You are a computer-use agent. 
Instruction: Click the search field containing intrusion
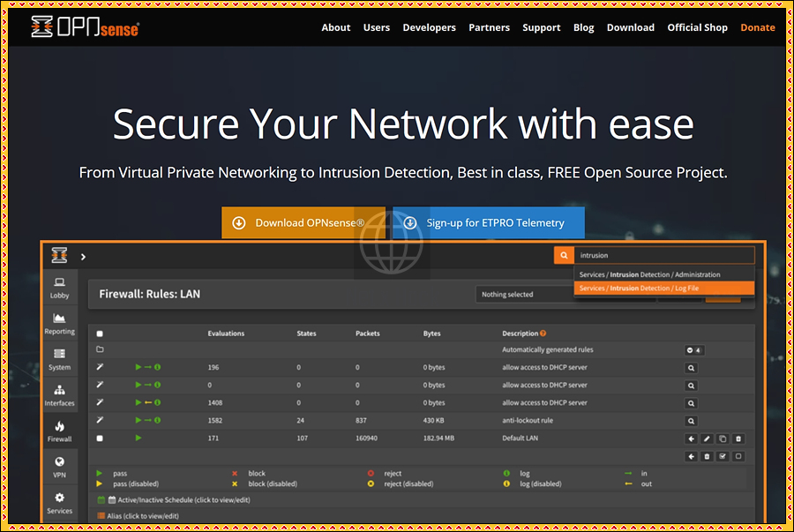click(x=663, y=255)
